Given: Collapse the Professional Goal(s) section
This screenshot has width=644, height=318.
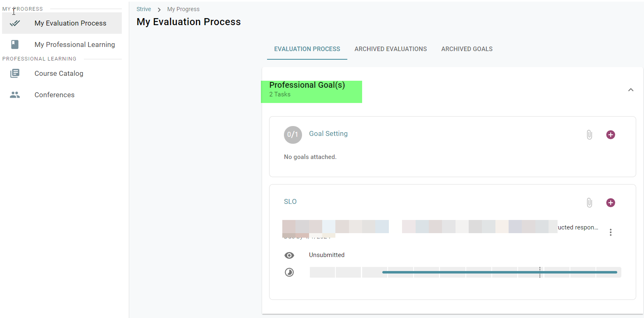Looking at the screenshot, I should pos(630,90).
